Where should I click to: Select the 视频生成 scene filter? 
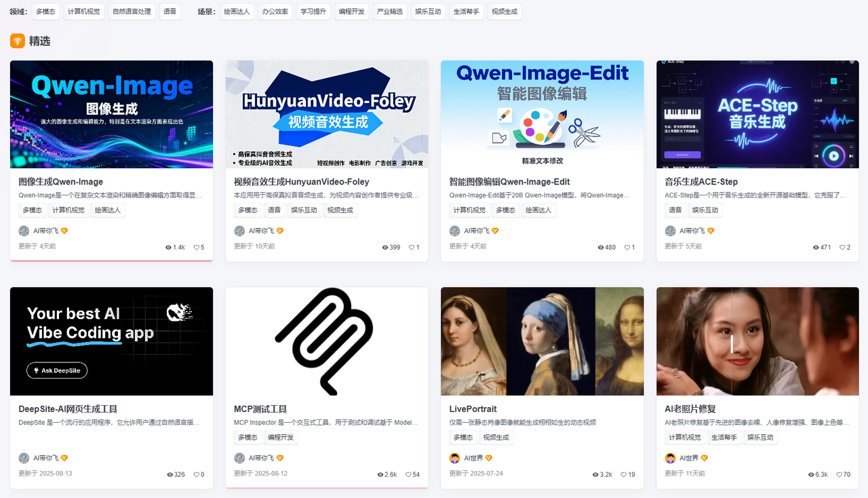click(x=505, y=12)
